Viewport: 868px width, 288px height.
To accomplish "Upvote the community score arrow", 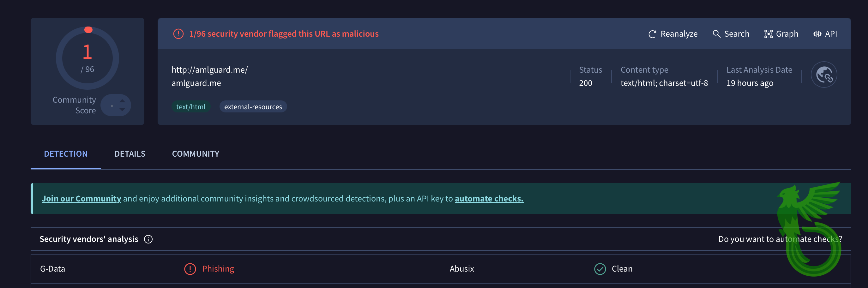I will (122, 101).
